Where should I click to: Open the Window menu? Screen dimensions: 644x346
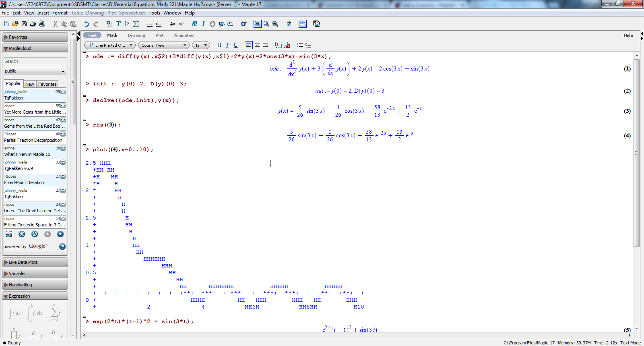[x=172, y=13]
